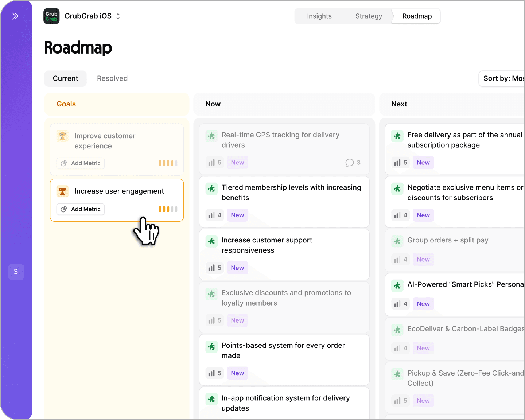Click puzzle icon on Increase customer support card
The image size is (525, 420).
click(211, 241)
